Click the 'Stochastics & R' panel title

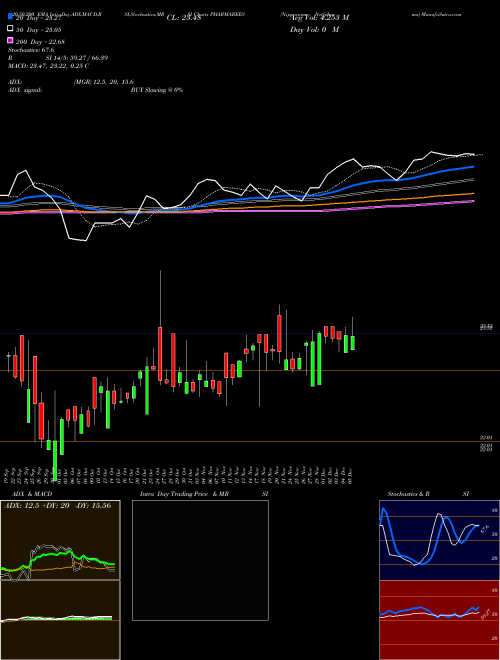point(409,494)
